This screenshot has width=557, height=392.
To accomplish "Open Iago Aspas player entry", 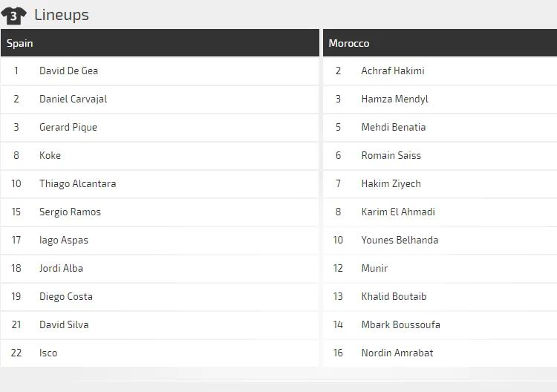I will click(63, 241).
